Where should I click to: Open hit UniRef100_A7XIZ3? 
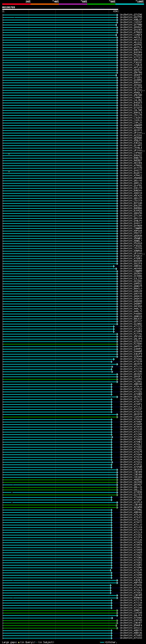tap(131, 326)
